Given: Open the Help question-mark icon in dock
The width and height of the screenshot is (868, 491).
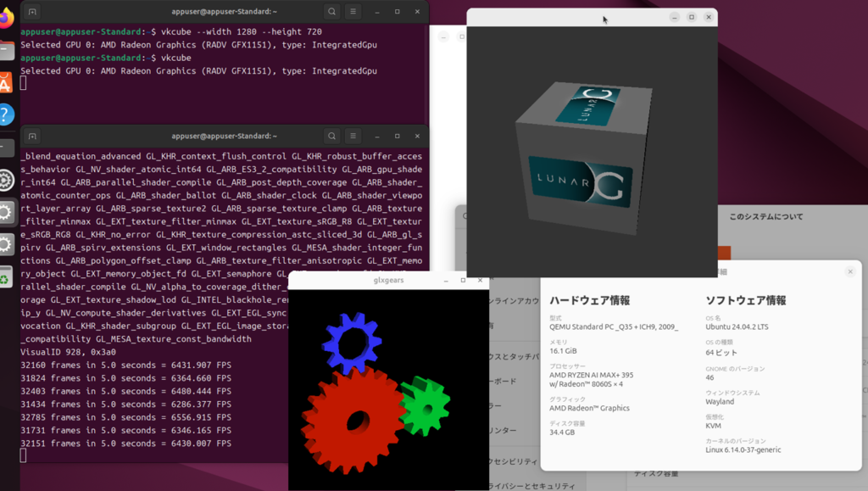Looking at the screenshot, I should (6, 114).
